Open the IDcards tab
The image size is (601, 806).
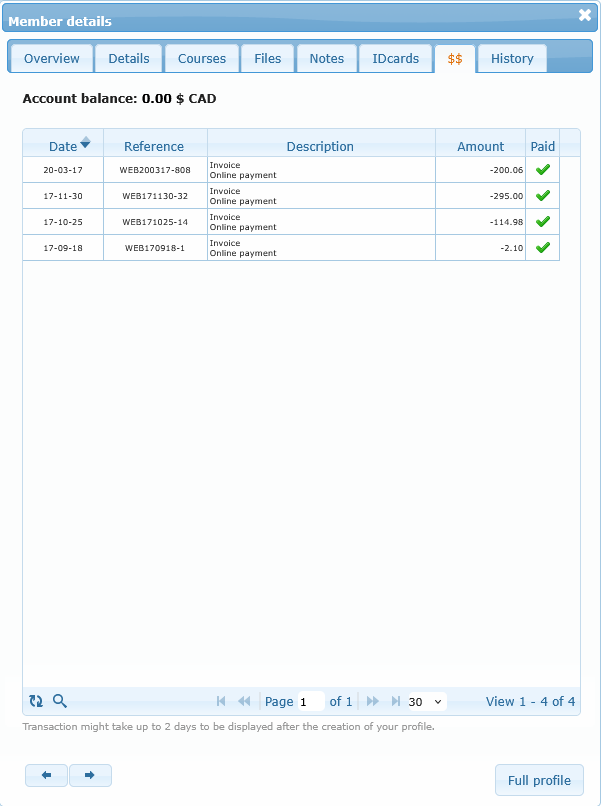pos(395,58)
